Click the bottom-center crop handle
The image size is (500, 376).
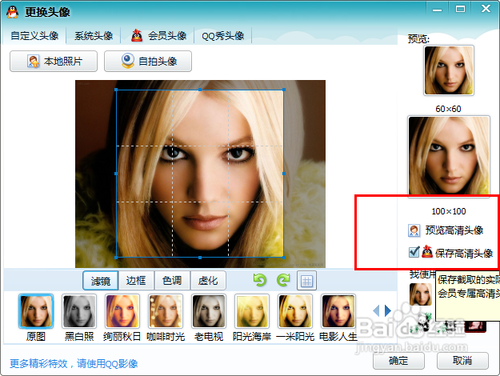[x=200, y=257]
